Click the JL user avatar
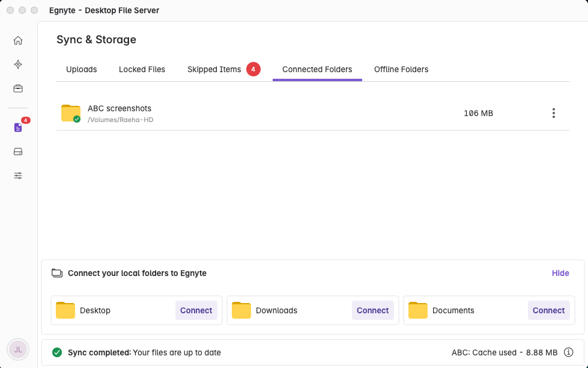This screenshot has height=368, width=588. tap(18, 349)
